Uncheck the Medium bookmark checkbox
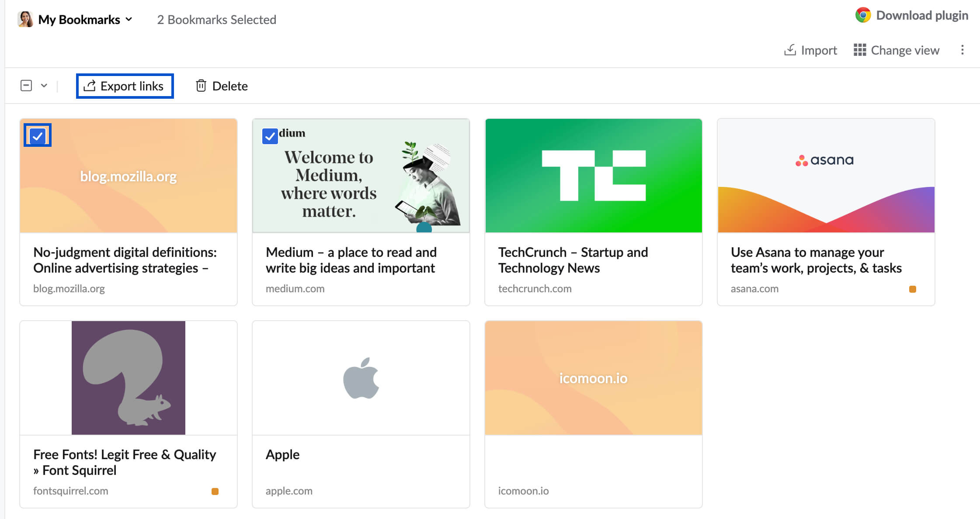The width and height of the screenshot is (980, 519). pos(270,136)
